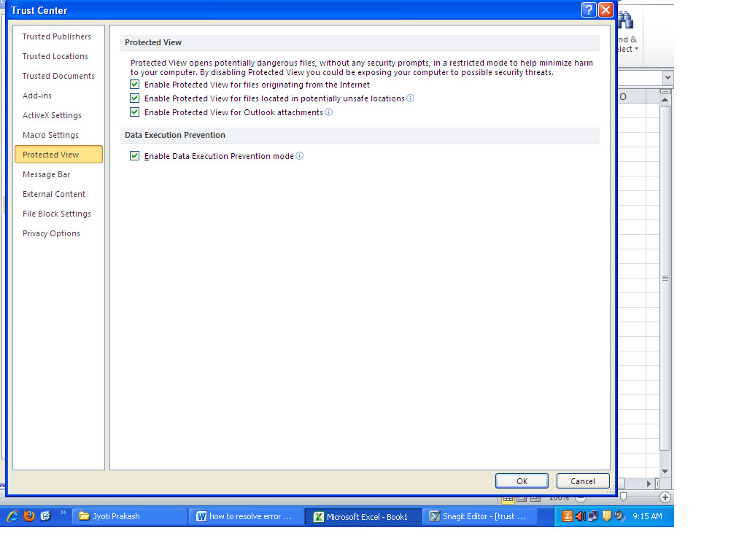The image size is (747, 560).
Task: Switch to Jyoti Prakash folder taskbar button
Action: click(130, 516)
